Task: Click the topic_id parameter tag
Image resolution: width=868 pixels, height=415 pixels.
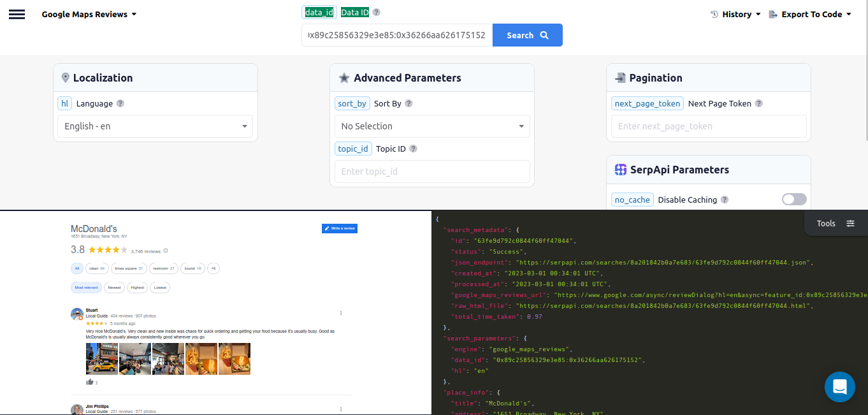Action: (353, 149)
